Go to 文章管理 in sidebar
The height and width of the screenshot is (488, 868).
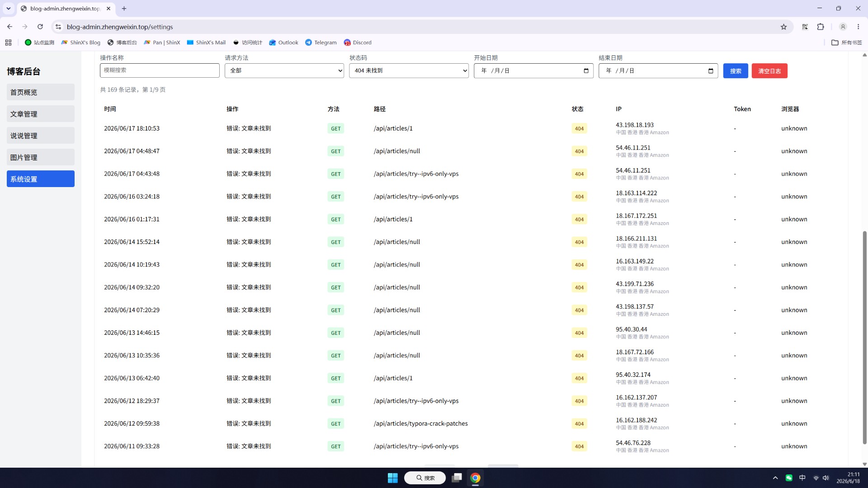point(41,114)
